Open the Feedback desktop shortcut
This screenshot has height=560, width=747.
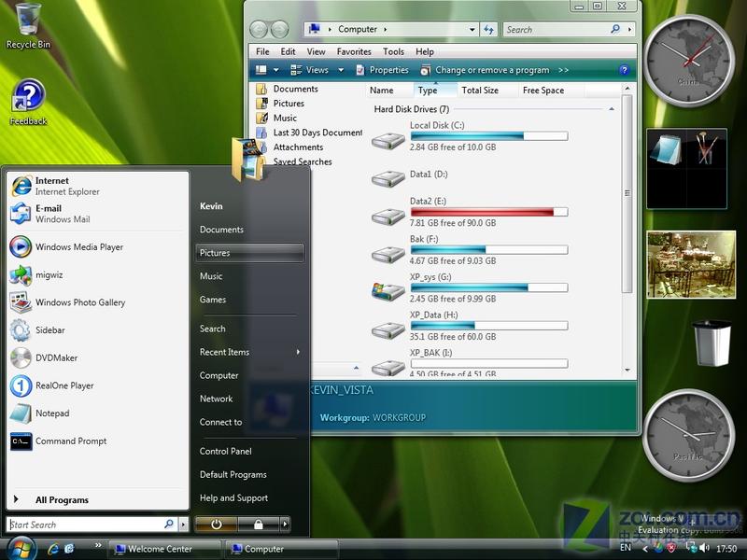[28, 103]
